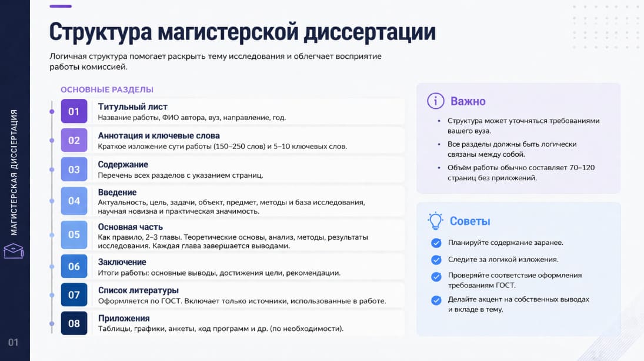Select badge 02 for Аннотация и ключевые слова
Viewport: 644px width, 361px height.
click(74, 140)
